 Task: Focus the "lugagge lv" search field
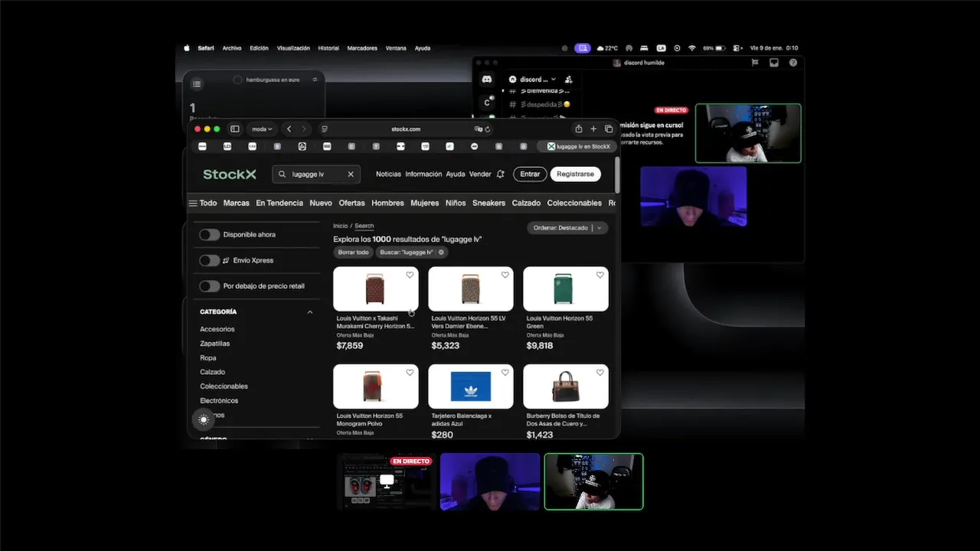315,174
